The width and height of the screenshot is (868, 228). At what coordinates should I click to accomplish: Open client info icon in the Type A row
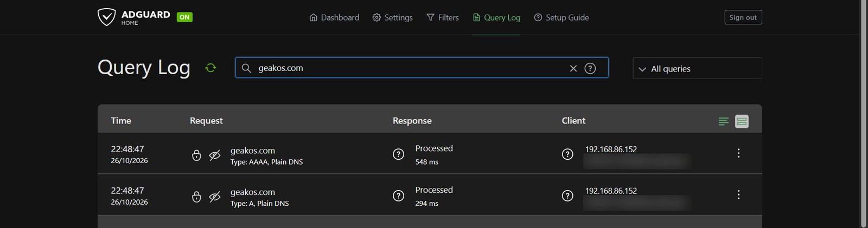[567, 196]
